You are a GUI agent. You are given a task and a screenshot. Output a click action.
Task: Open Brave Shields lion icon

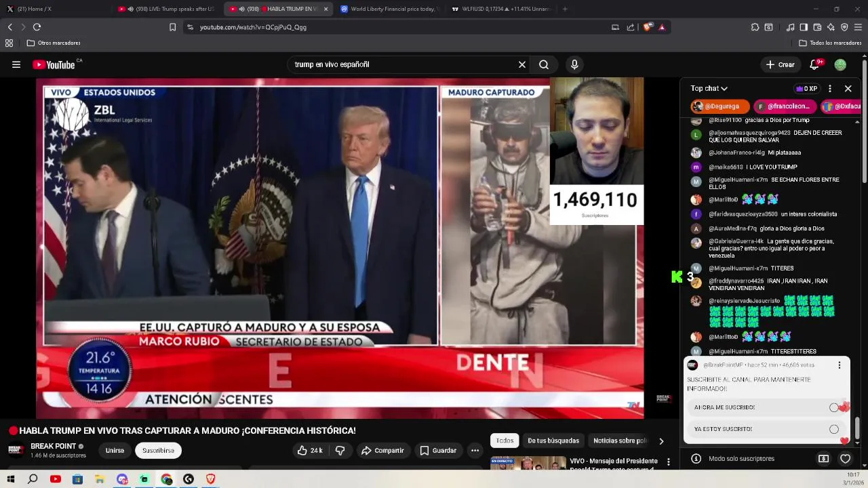648,27
